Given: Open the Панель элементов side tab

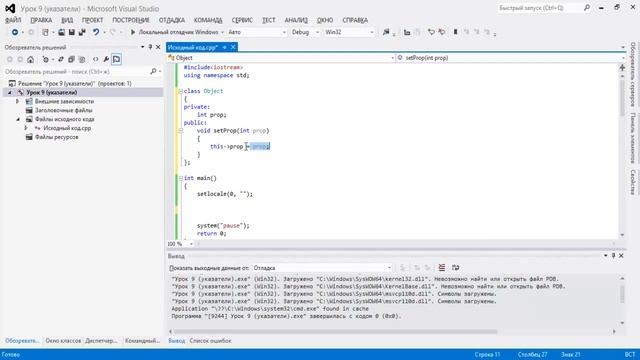Looking at the screenshot, I should (633, 138).
